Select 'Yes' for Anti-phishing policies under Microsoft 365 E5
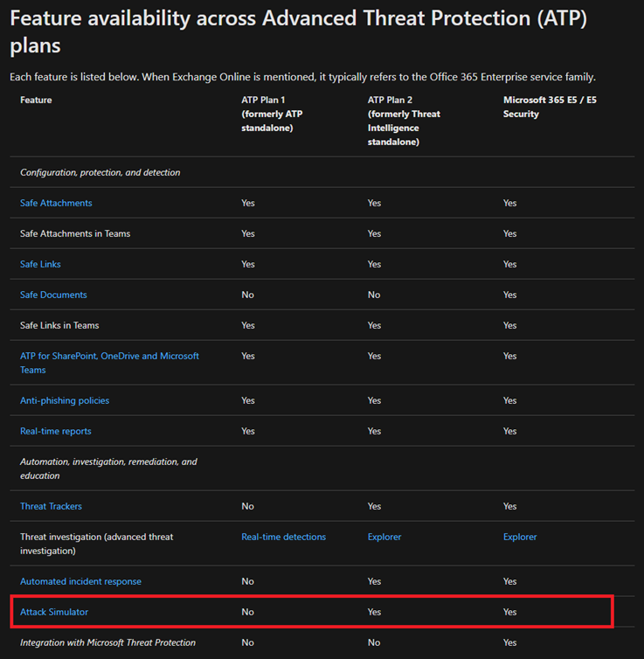644x659 pixels. (x=510, y=400)
